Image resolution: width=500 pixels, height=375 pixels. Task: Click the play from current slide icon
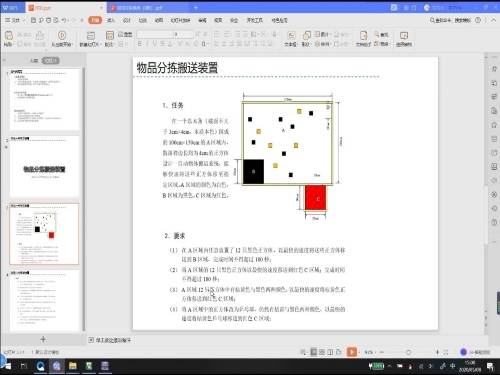click(62, 35)
